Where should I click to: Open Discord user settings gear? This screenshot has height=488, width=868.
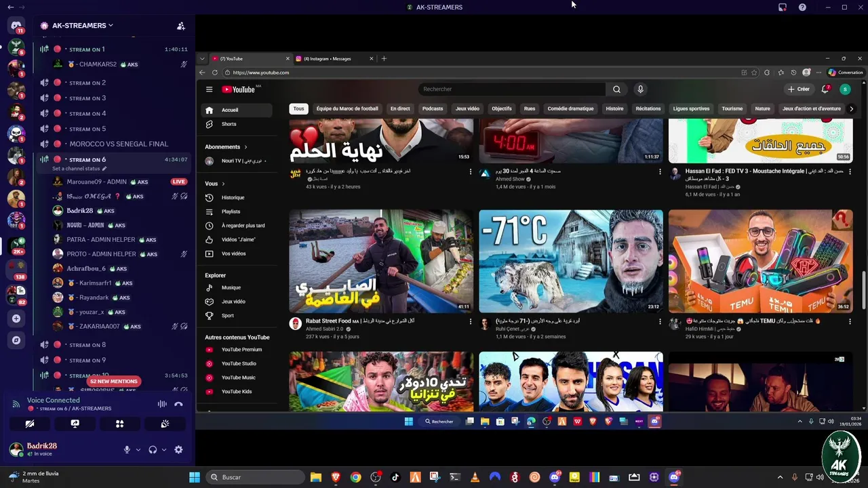(178, 449)
